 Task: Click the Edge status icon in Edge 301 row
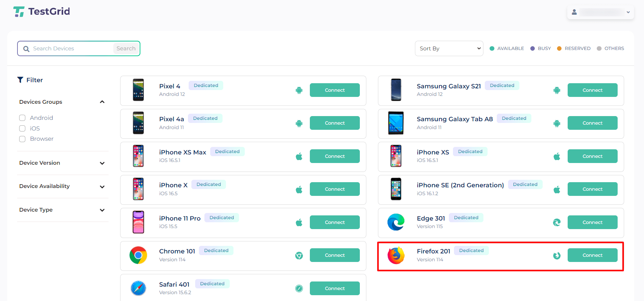(x=557, y=223)
